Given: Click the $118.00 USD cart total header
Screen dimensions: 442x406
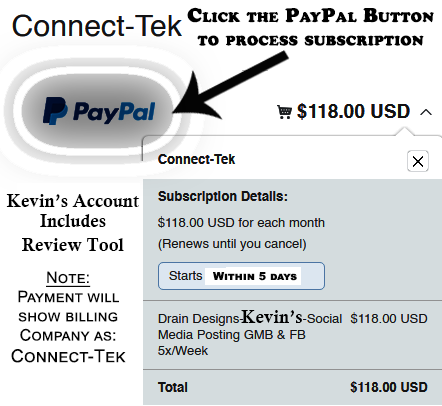Looking at the screenshot, I should coord(353,111).
